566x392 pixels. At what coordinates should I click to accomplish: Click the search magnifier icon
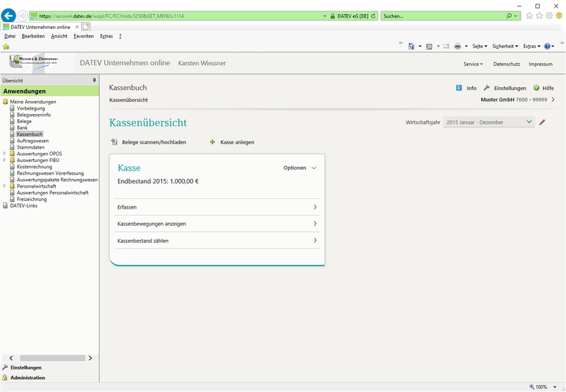click(x=509, y=16)
